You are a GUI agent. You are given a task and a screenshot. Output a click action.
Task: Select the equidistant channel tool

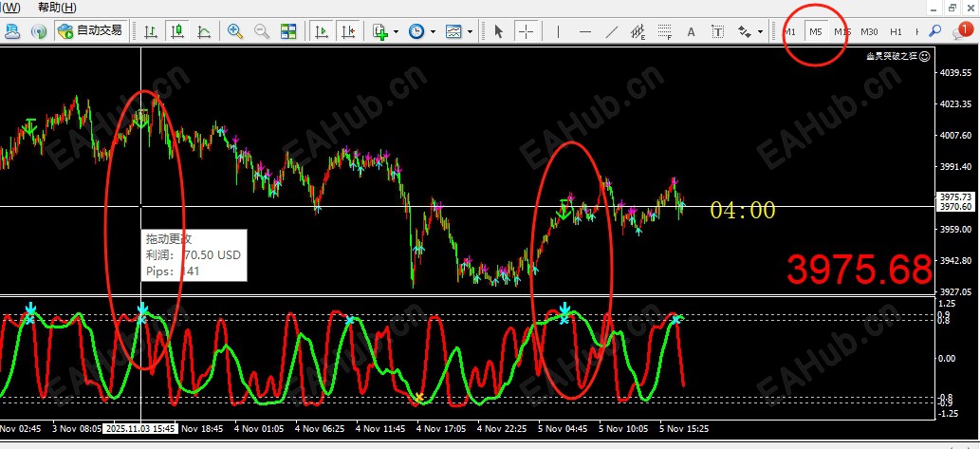[638, 31]
